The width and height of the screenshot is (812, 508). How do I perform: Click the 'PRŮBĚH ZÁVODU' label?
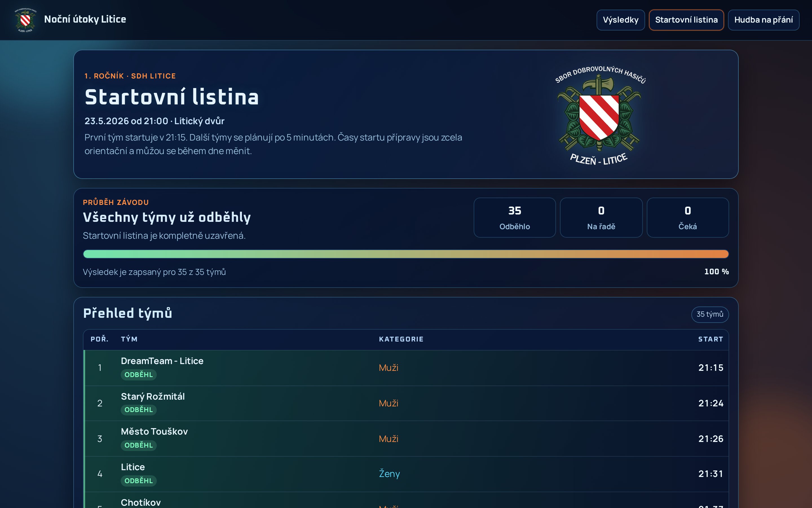point(116,202)
